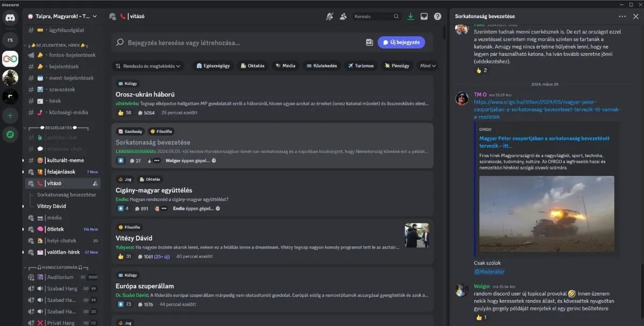Filter posts by Egészségügy tag
The width and height of the screenshot is (644, 326).
click(213, 66)
